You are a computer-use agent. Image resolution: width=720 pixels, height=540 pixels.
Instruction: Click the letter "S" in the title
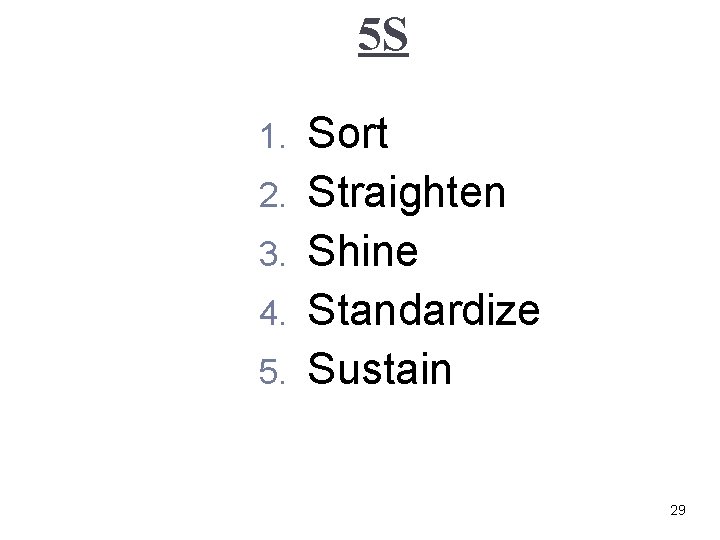pyautogui.click(x=396, y=38)
